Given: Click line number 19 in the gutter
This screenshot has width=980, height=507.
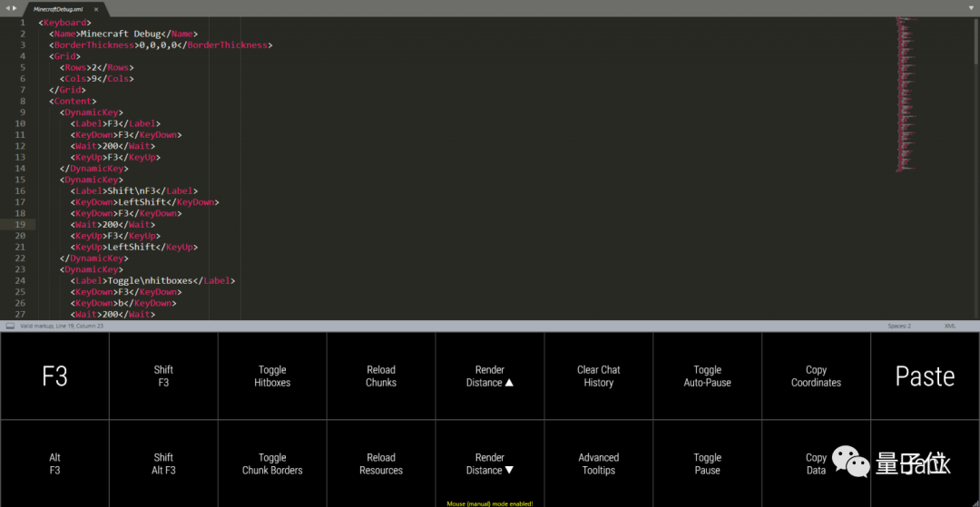Looking at the screenshot, I should pyautogui.click(x=21, y=224).
